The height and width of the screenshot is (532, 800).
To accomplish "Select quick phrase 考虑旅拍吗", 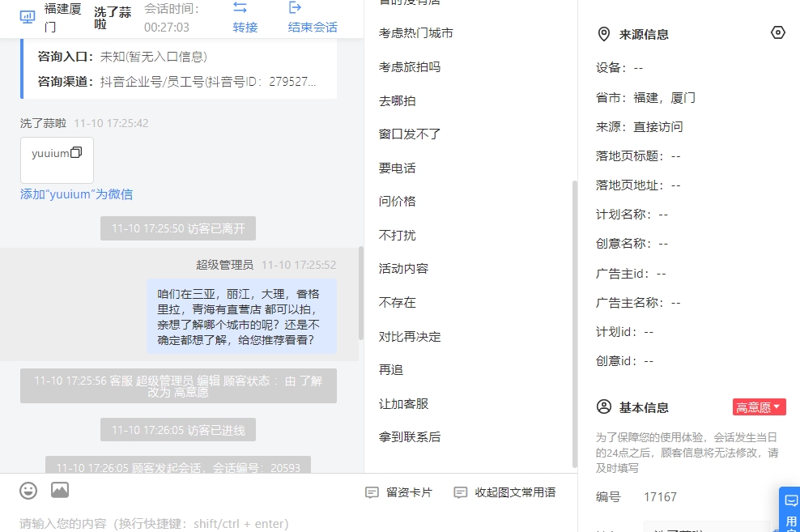I will (410, 67).
